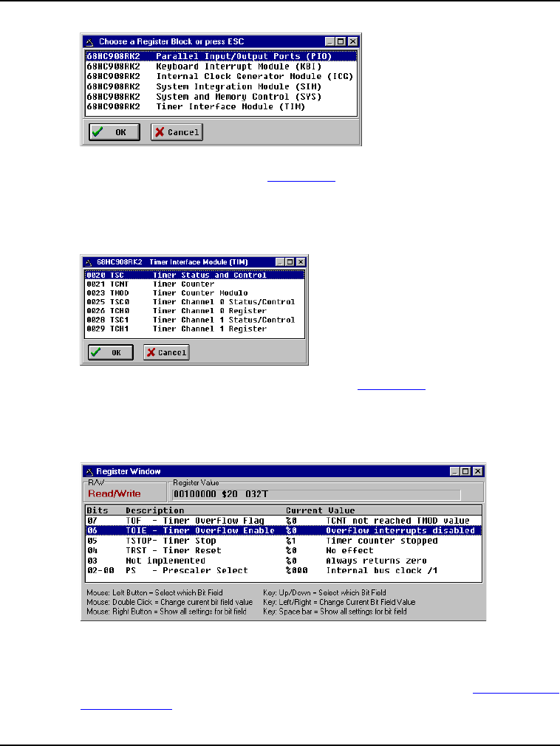This screenshot has height=746, width=560.
Task: Click the Read/Write access label
Action: click(x=115, y=494)
